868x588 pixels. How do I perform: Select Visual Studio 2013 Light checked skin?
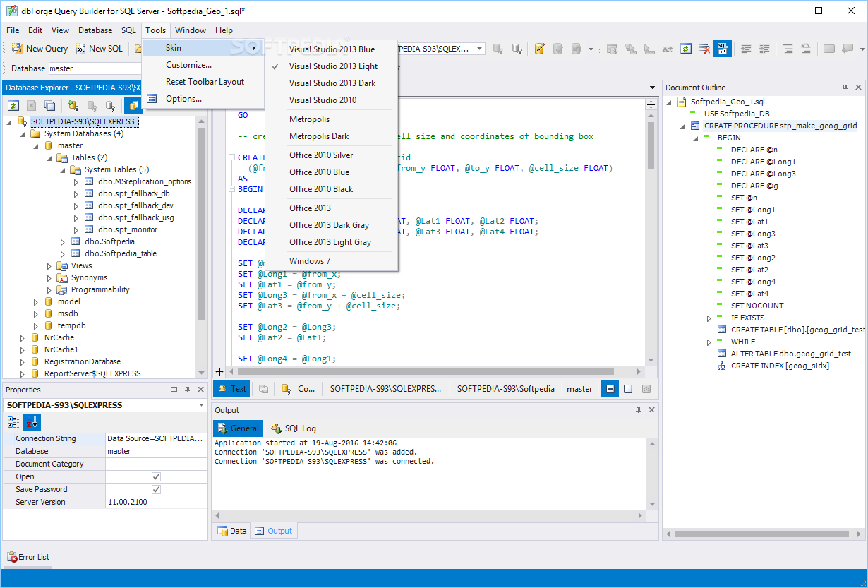(332, 66)
